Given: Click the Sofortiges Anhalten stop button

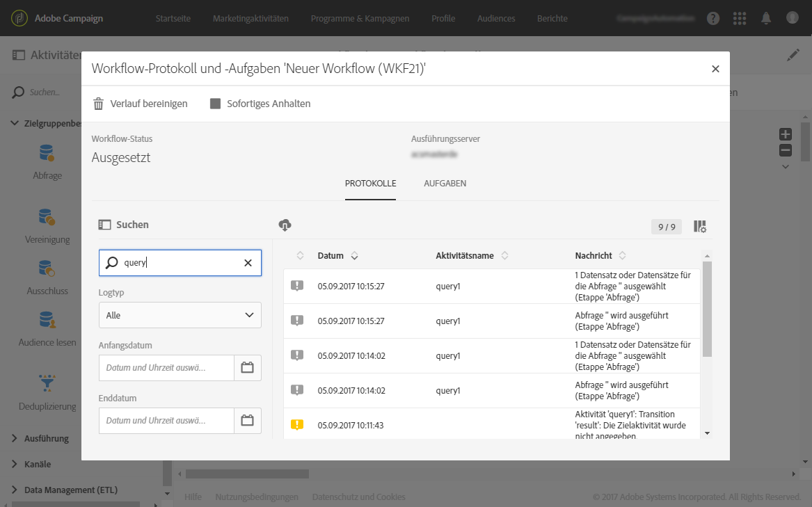Looking at the screenshot, I should pyautogui.click(x=260, y=104).
